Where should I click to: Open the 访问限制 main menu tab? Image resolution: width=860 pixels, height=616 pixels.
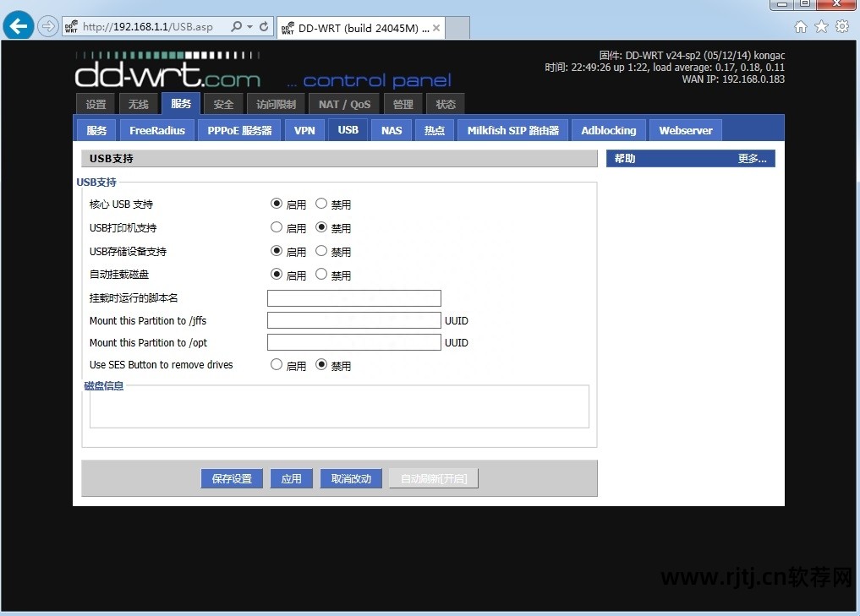(x=276, y=104)
